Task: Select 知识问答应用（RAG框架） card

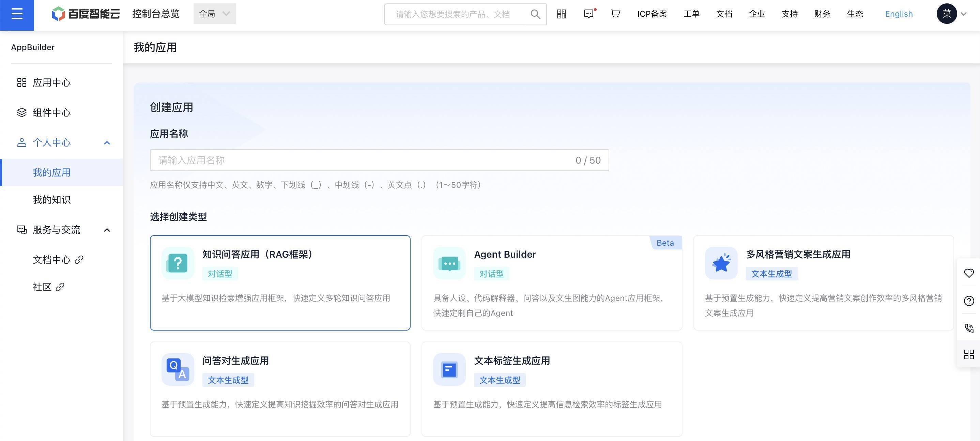Action: coord(280,283)
